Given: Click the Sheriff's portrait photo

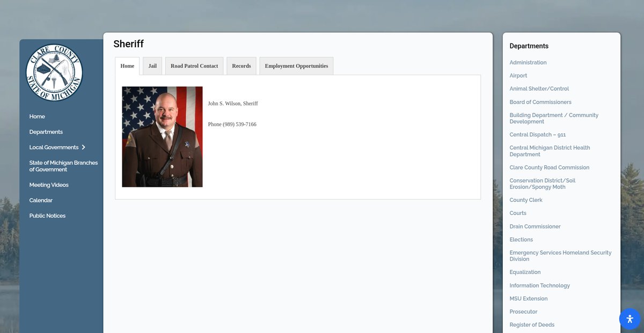Looking at the screenshot, I should tap(162, 137).
